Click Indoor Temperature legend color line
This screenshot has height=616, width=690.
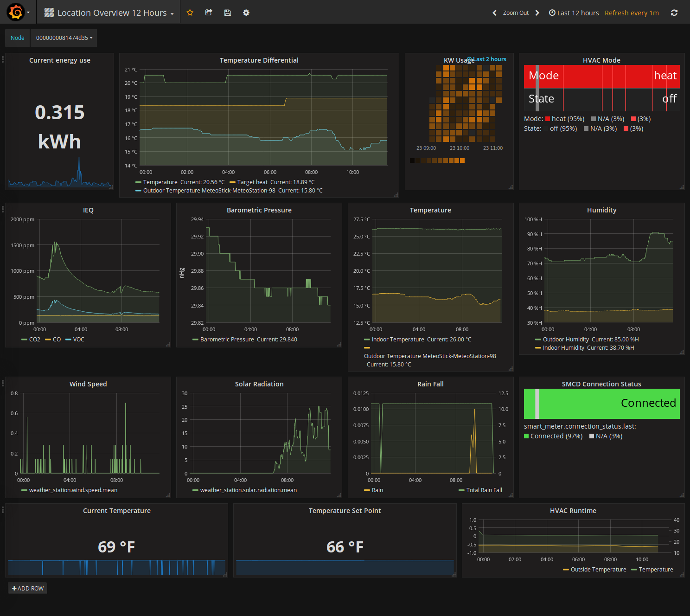pyautogui.click(x=367, y=340)
